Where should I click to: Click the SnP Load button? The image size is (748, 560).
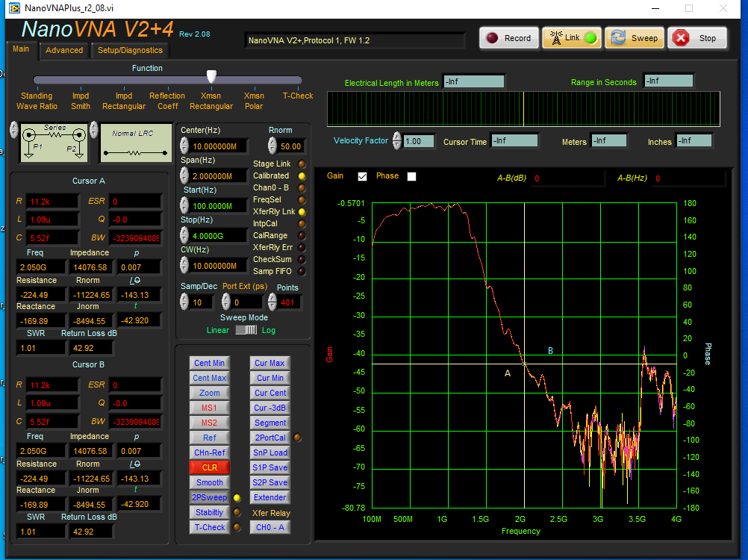(270, 452)
